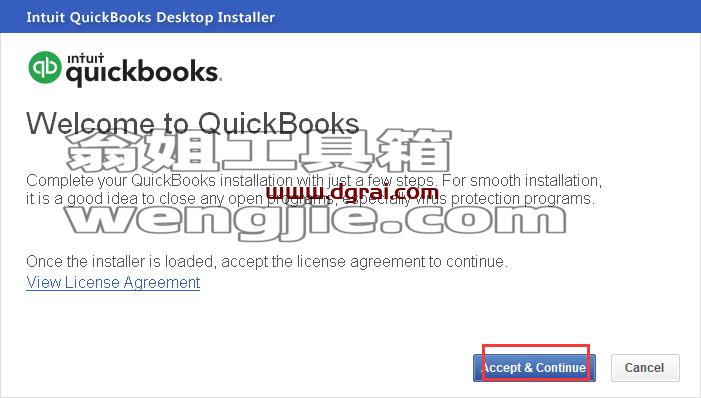The height and width of the screenshot is (398, 701).
Task: Click the Accept & Continue button
Action: [x=534, y=368]
